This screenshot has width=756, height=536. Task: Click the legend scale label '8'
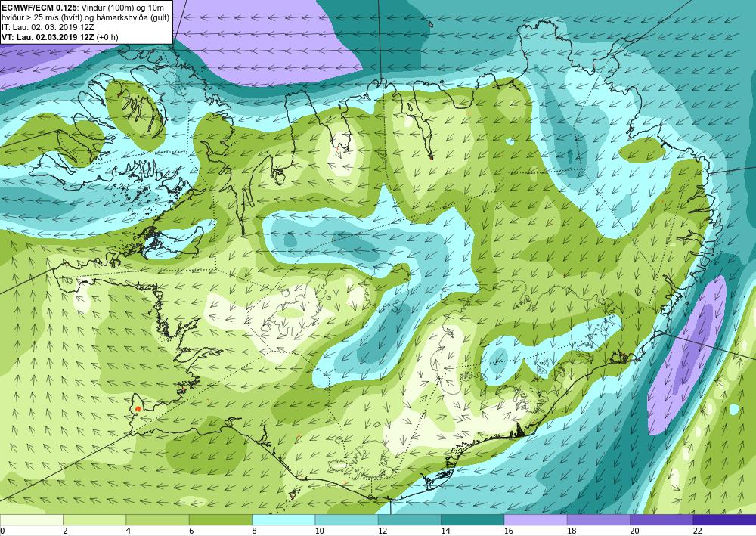pyautogui.click(x=254, y=531)
